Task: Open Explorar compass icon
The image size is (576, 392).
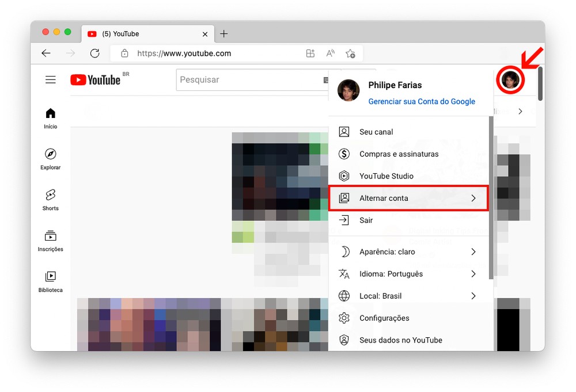Action: coord(50,154)
